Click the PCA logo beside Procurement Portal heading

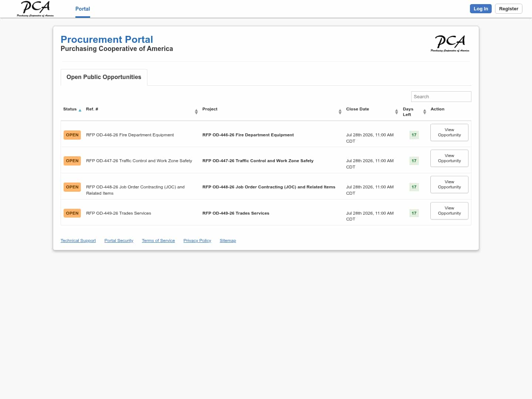pos(450,44)
